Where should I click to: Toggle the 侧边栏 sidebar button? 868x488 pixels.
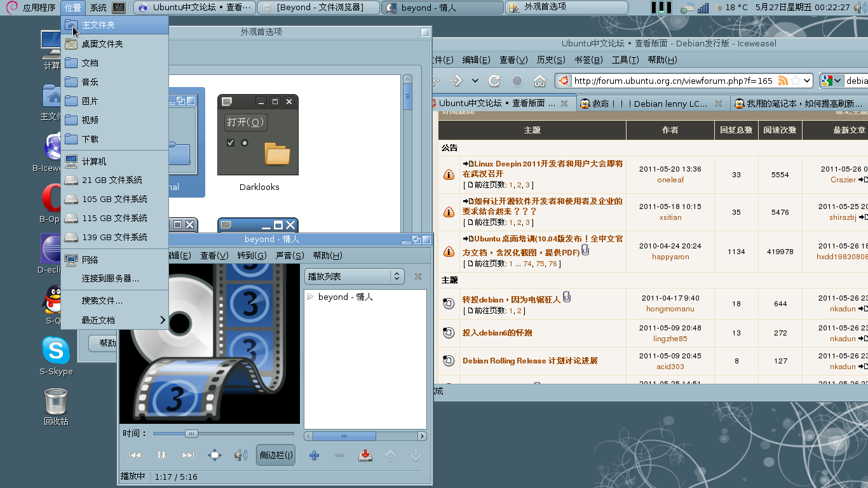(x=276, y=455)
